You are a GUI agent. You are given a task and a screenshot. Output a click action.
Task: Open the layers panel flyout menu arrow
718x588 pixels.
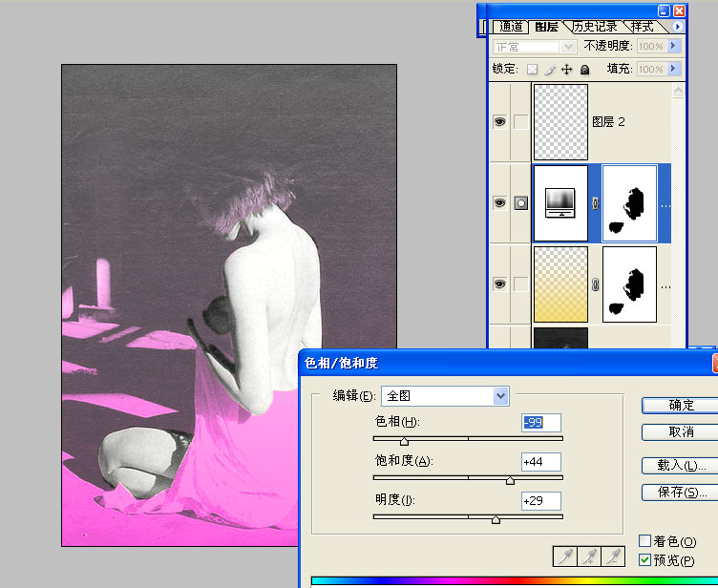[x=677, y=27]
